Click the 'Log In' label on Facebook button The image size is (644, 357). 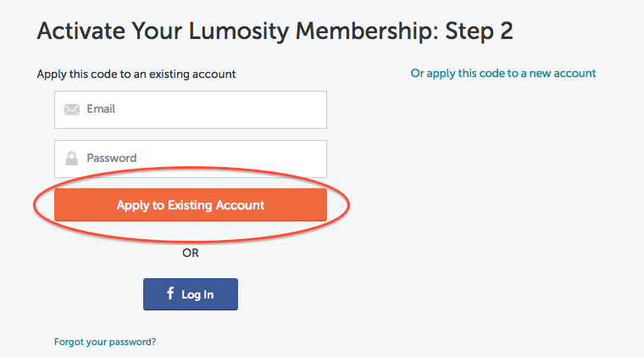(197, 294)
